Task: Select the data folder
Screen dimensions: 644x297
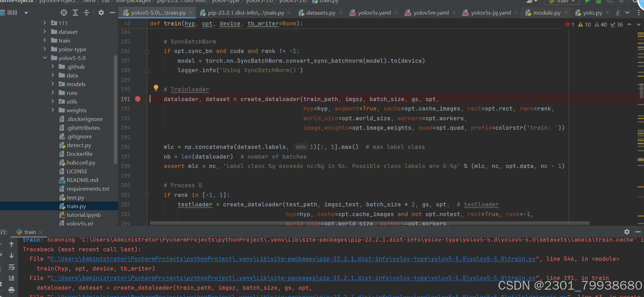Action: pyautogui.click(x=72, y=75)
